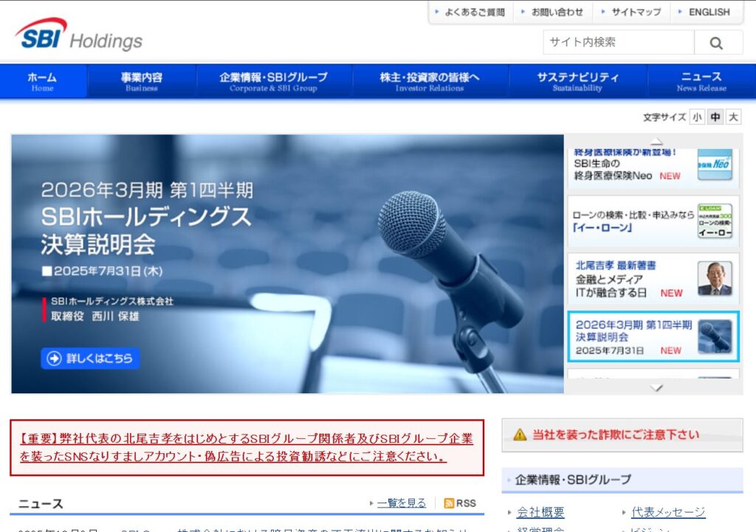The image size is (756, 532).
Task: Set text size to large (大)
Action: (732, 117)
